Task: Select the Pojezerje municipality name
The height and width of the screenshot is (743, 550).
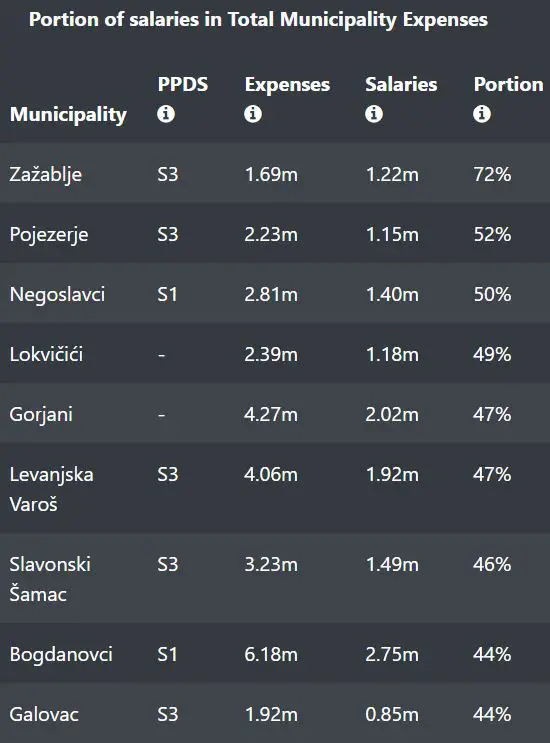Action: pos(49,235)
